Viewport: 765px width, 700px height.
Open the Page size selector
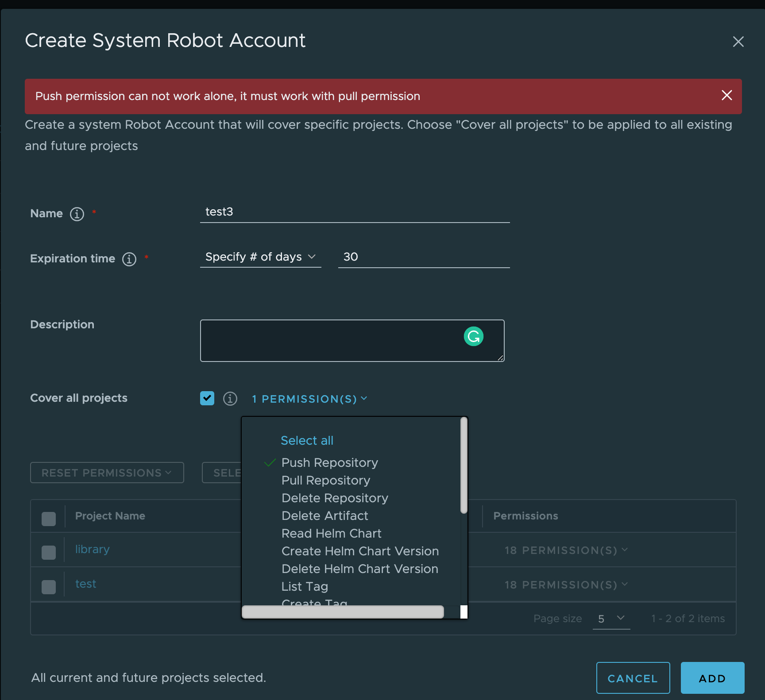tap(611, 619)
